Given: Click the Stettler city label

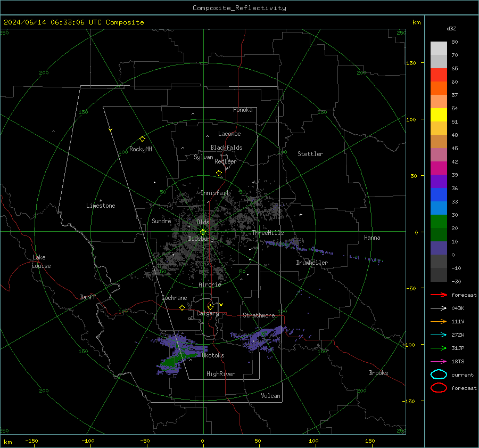Looking at the screenshot, I should coord(310,154).
